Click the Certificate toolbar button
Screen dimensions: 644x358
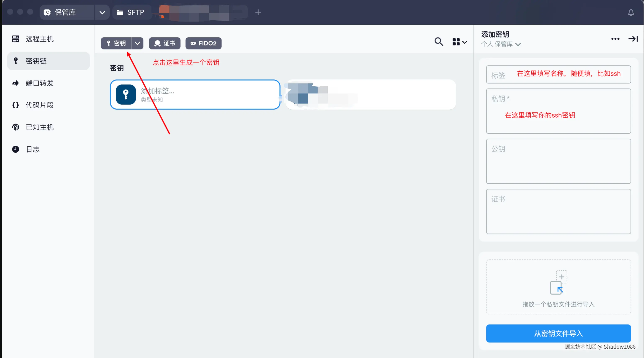tap(165, 43)
